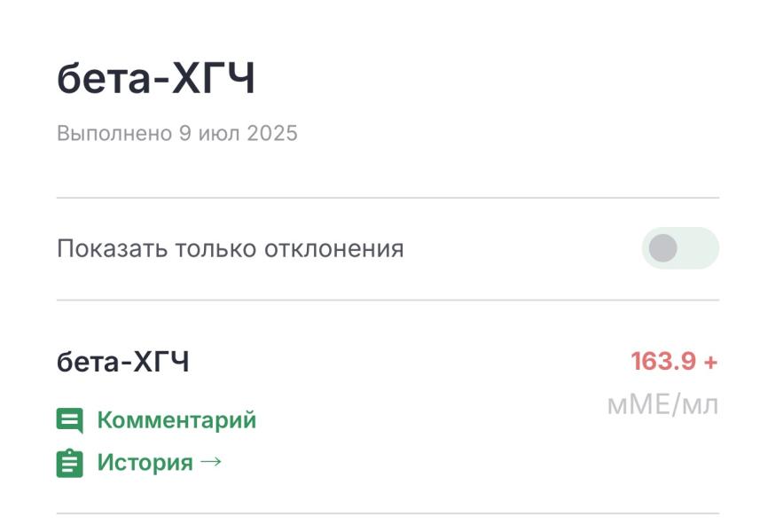Open the Комментарий link
This screenshot has width=775, height=532.
177,420
